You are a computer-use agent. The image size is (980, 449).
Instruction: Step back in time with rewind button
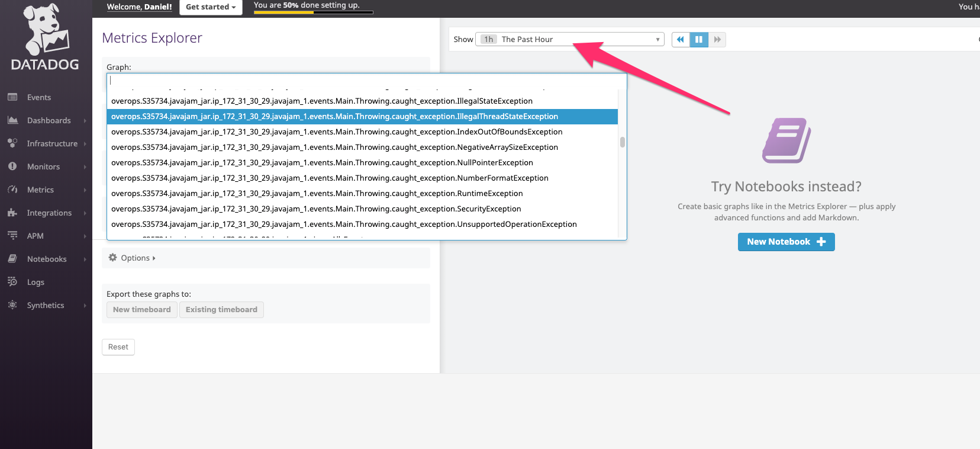[x=681, y=40]
